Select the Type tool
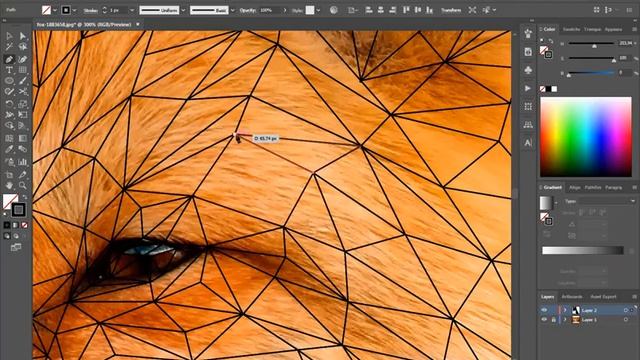640x360 pixels. [x=9, y=70]
